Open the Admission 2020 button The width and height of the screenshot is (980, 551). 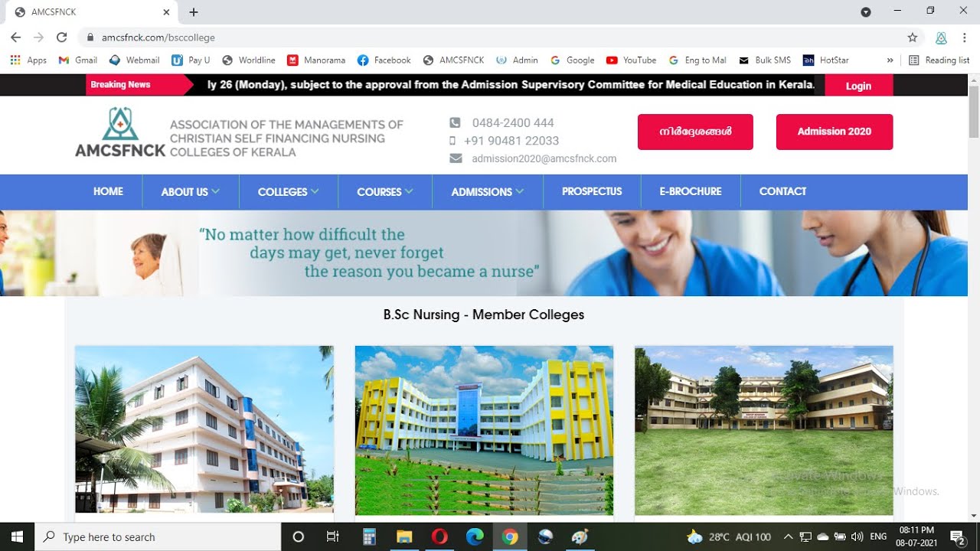[x=835, y=132]
